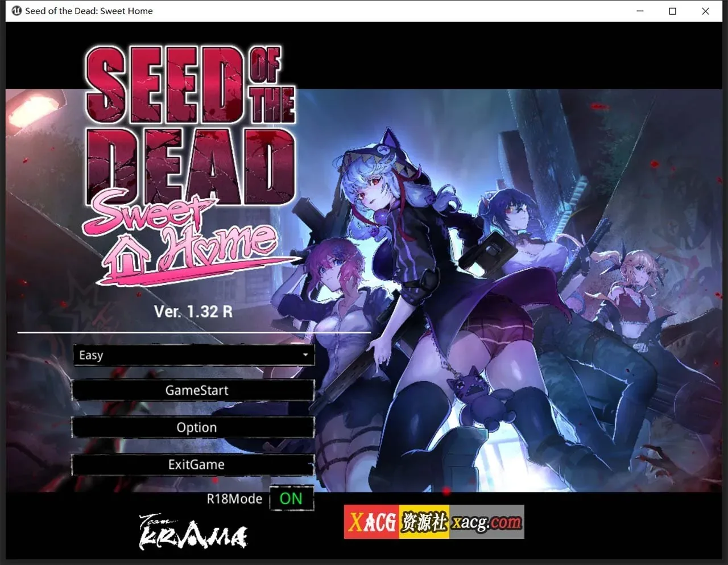Toggle R18Mode ON switch

click(x=291, y=498)
